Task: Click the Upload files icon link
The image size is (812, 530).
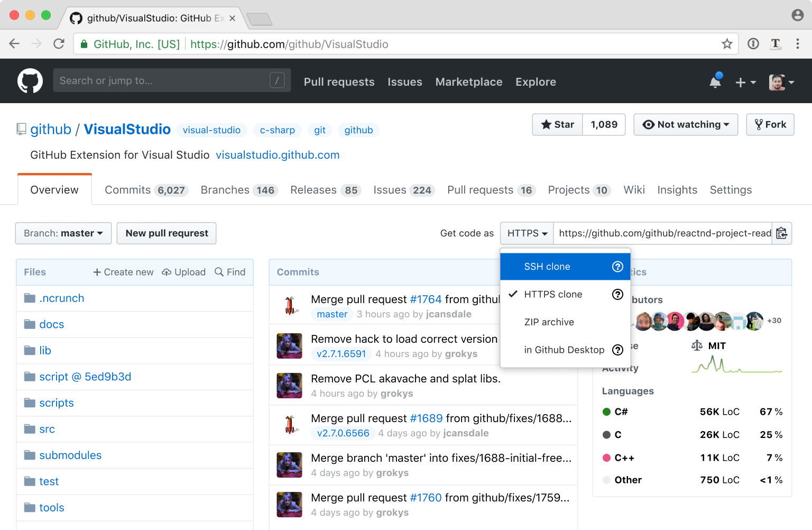Action: coord(183,272)
